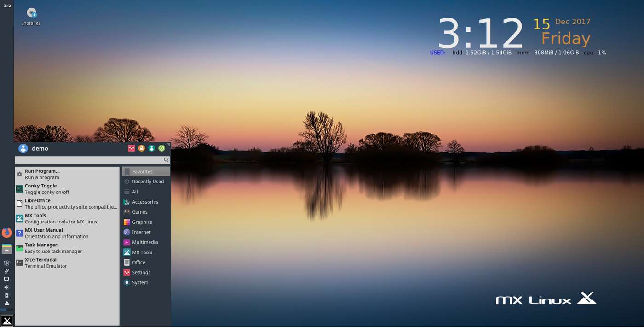Lock the screen with the orange padlock icon
This screenshot has height=328, width=644.
click(142, 148)
